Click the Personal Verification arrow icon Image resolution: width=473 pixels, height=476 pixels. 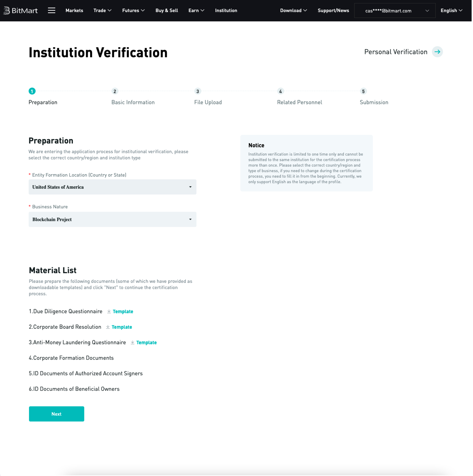437,52
